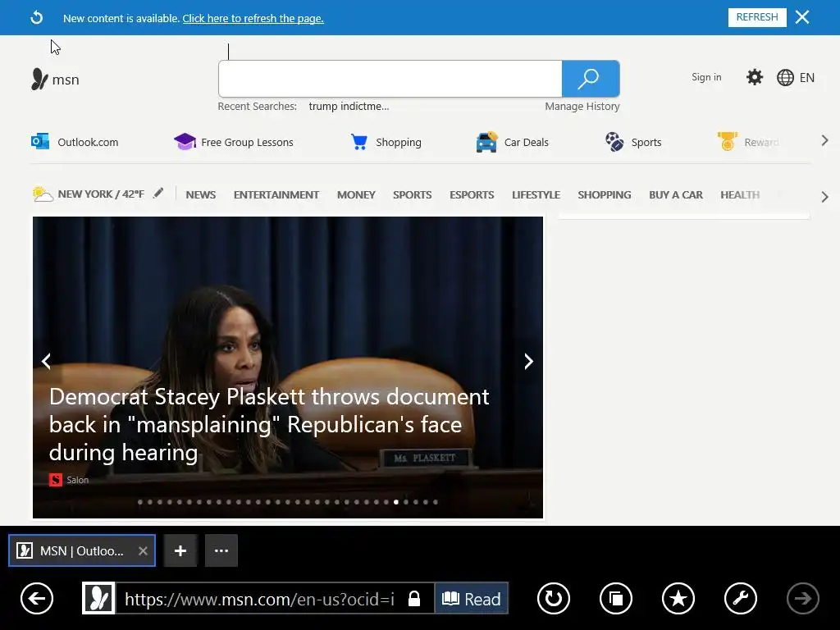Open the MSN butterfly logo home link
The height and width of the screenshot is (630, 840).
[55, 80]
